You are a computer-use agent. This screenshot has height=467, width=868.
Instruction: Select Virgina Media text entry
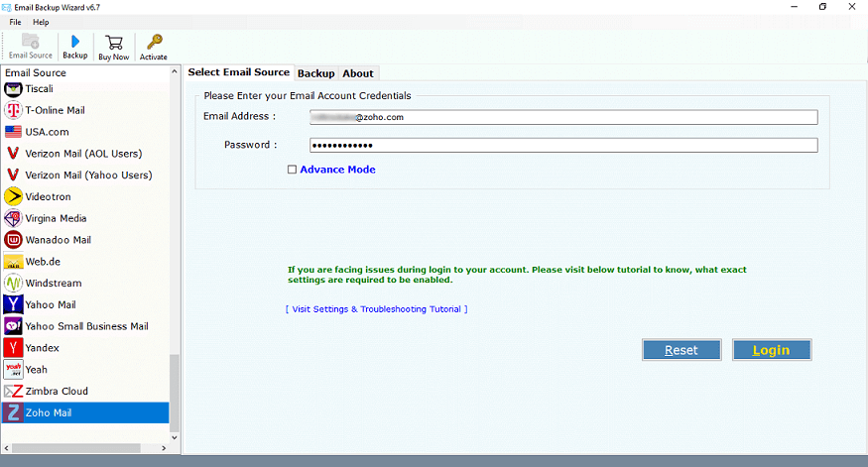(56, 218)
